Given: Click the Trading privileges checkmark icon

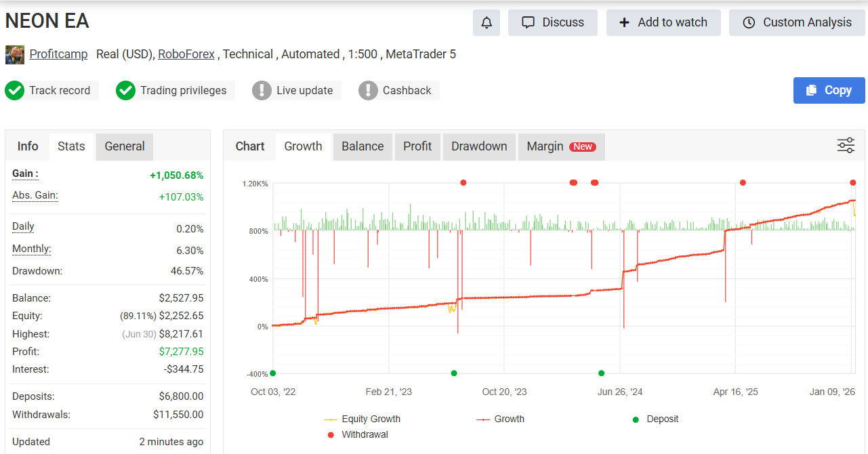Looking at the screenshot, I should [x=126, y=90].
